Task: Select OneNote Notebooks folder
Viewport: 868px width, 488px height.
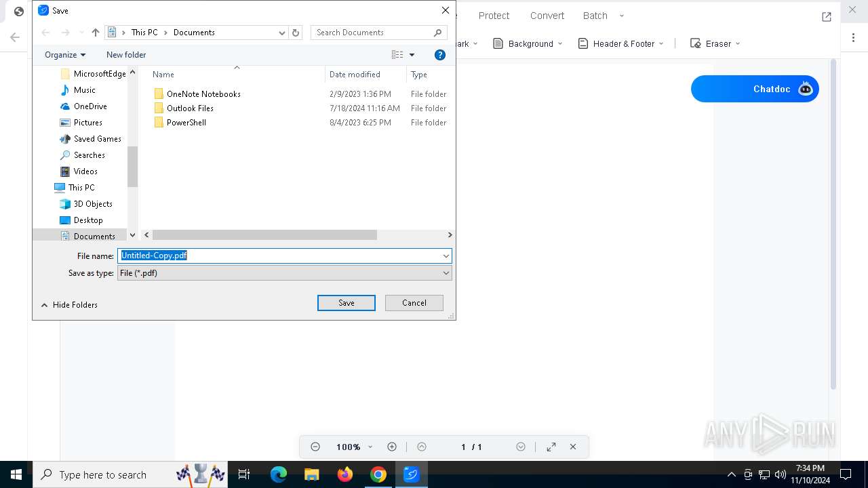Action: click(x=197, y=94)
